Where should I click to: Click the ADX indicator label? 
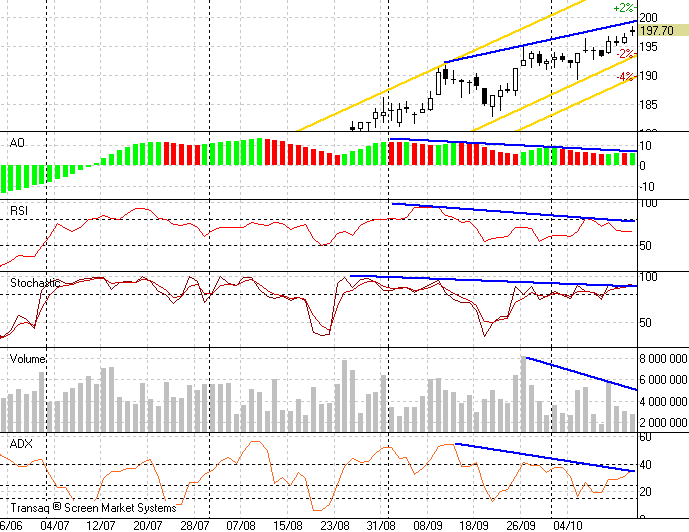(x=21, y=444)
